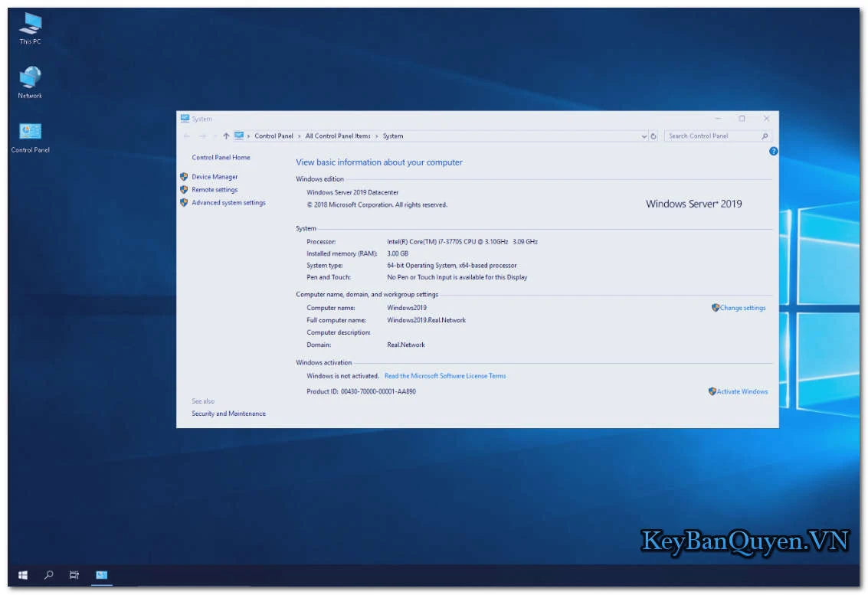The width and height of the screenshot is (868, 595).
Task: Open taskbar search magnifier
Action: (49, 575)
